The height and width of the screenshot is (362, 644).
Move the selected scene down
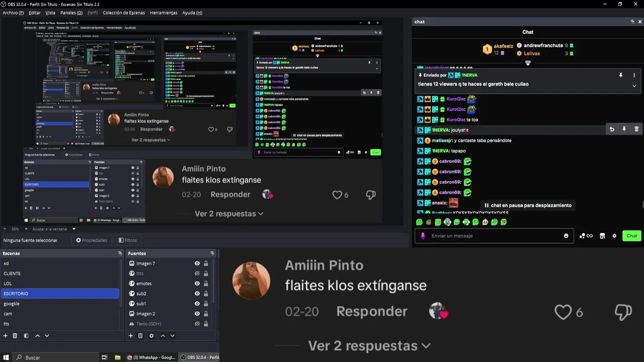(x=47, y=335)
